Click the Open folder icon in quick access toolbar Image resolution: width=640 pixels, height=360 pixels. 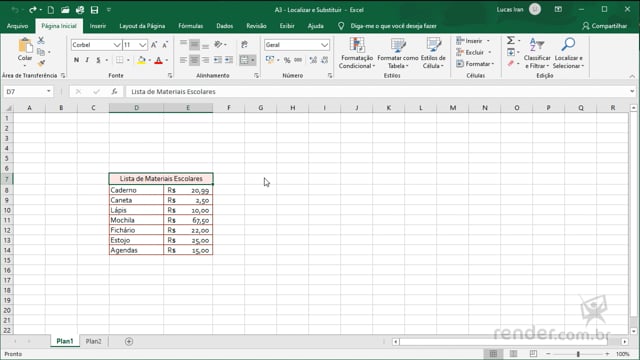tap(65, 10)
